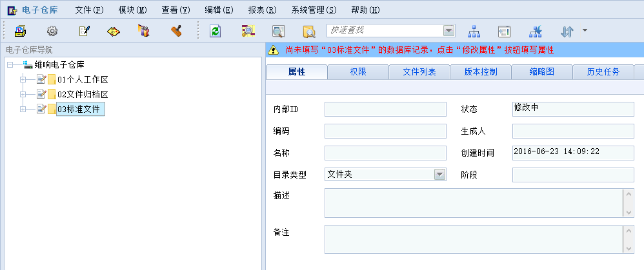Image resolution: width=644 pixels, height=270 pixels.
Task: Click the green refresh toolbar icon
Action: pos(216,31)
